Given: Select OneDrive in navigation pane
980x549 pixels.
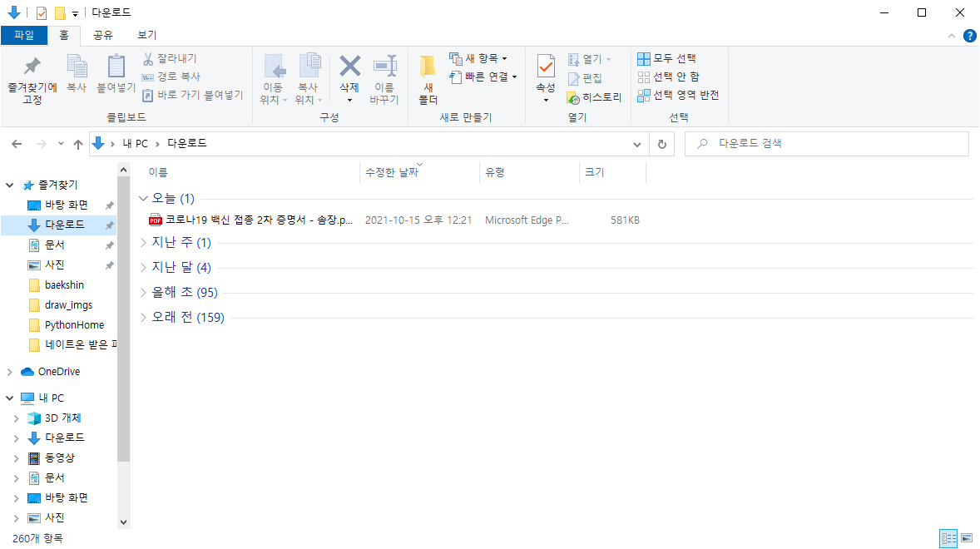Looking at the screenshot, I should point(59,372).
